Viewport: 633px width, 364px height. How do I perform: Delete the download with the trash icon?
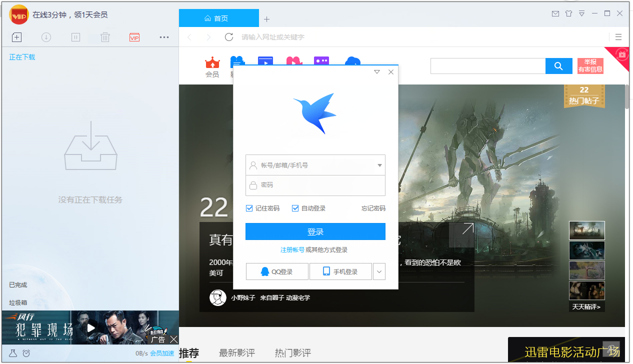pos(105,37)
